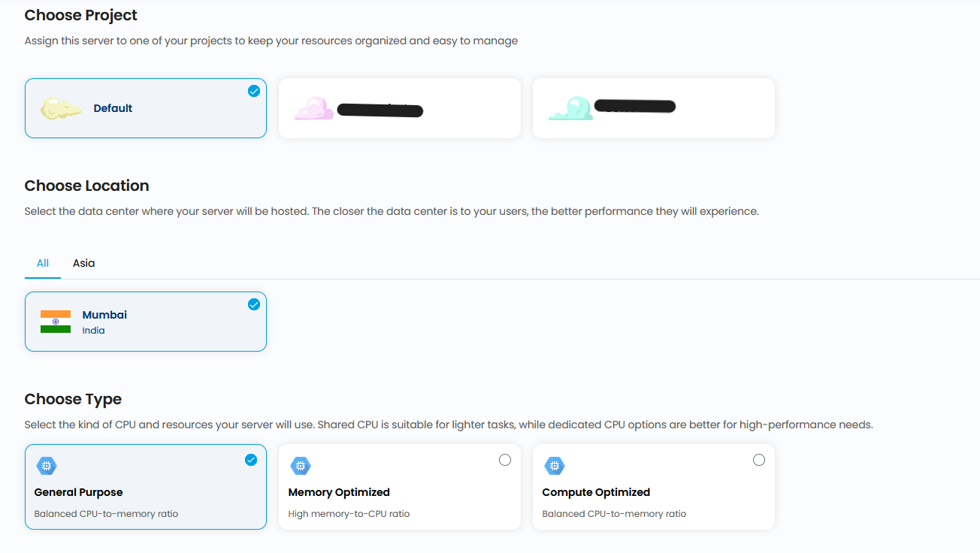Click 'Balanced CPU-to-memory ratio' under General Purpose
The height and width of the screenshot is (553, 980).
[x=106, y=514]
